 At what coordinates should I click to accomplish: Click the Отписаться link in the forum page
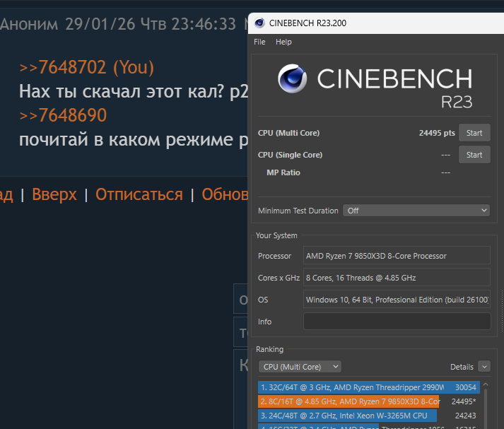click(x=139, y=194)
